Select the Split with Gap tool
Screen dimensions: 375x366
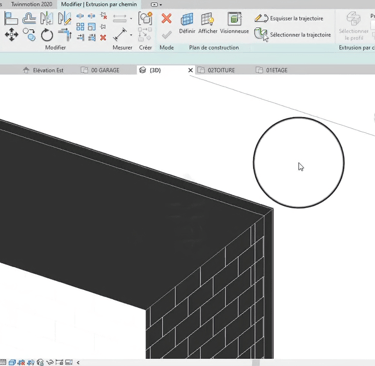pyautogui.click(x=91, y=16)
